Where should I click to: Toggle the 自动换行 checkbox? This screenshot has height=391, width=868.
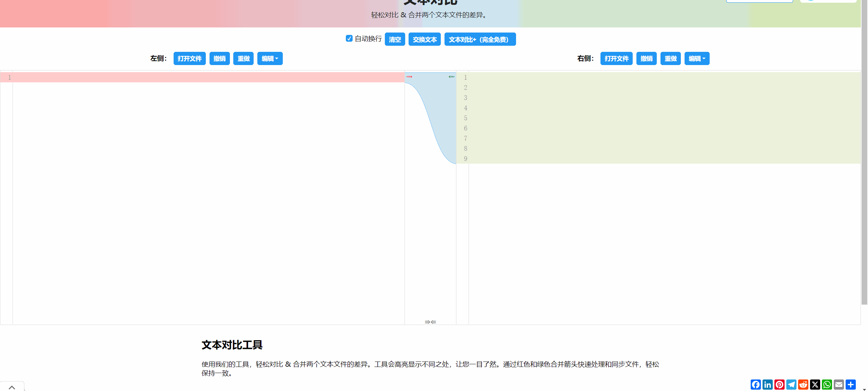coord(349,39)
